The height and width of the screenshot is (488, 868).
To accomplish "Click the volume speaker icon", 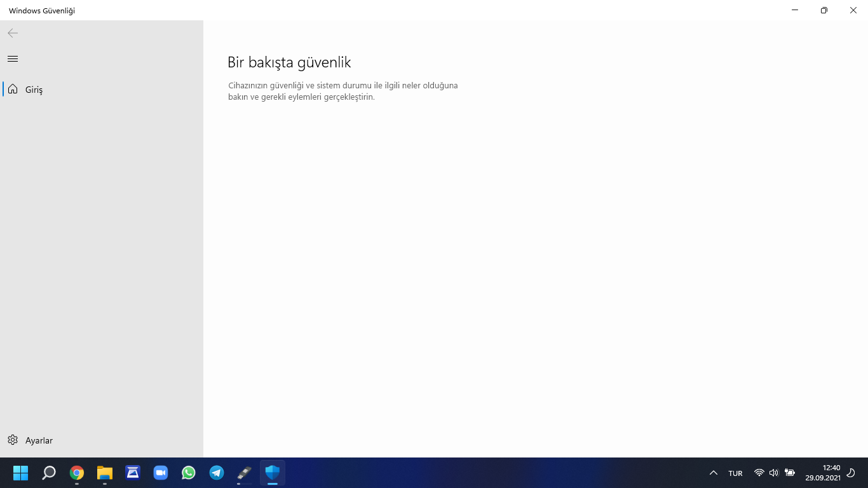I will (774, 473).
